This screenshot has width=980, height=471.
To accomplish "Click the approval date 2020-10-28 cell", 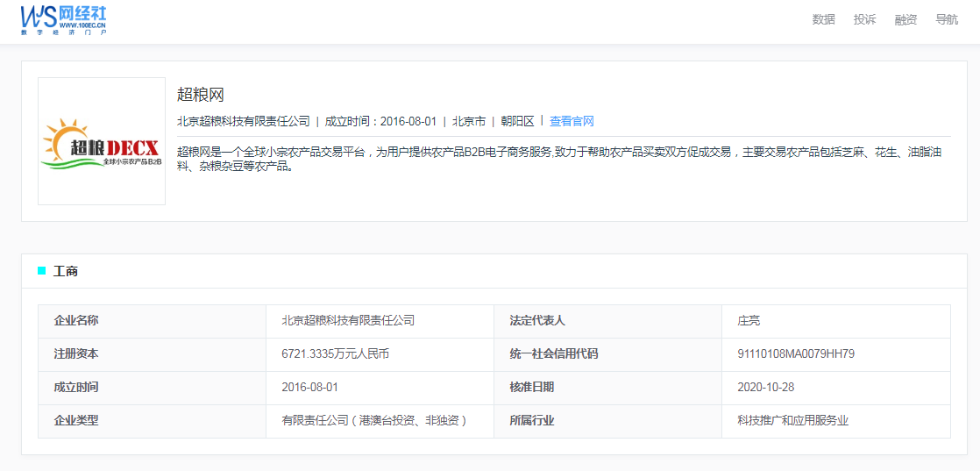I will click(766, 387).
